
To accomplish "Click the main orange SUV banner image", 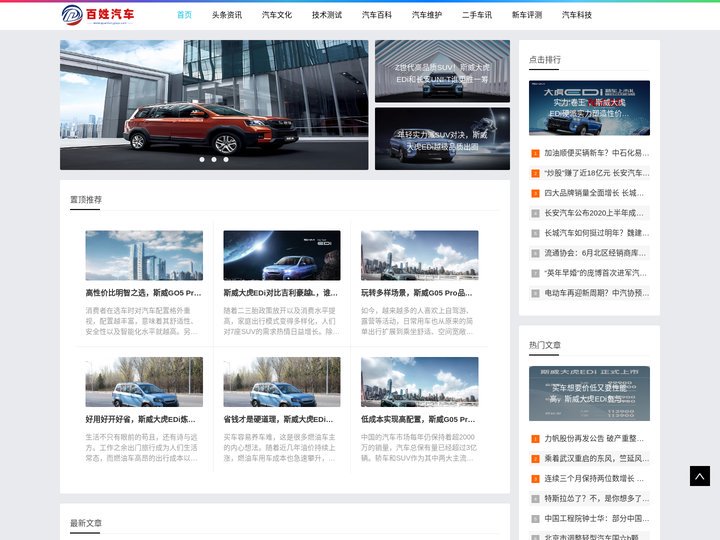I will click(x=214, y=105).
